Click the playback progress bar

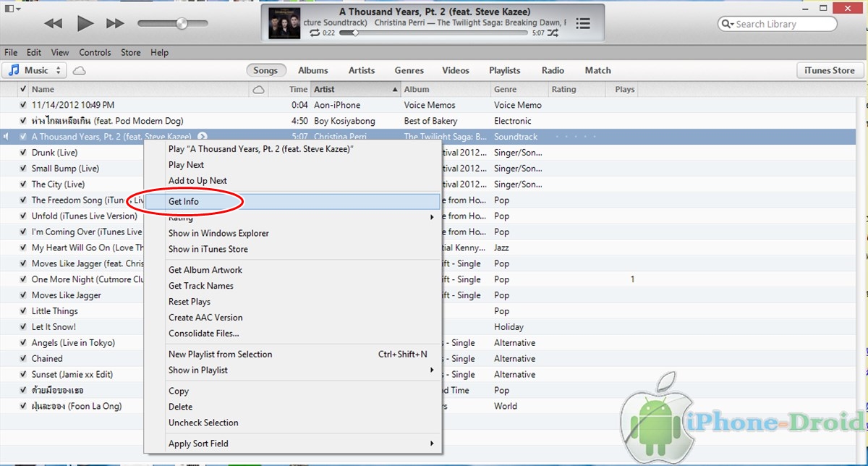point(433,33)
